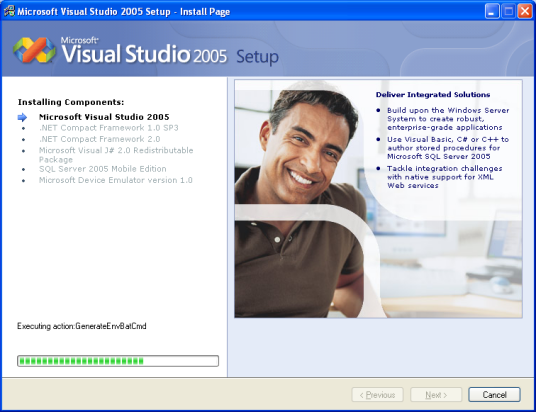Screen dimensions: 536x412
Task: Select .NET Compact Framework 1.0 SP3 entry
Action: [109, 128]
